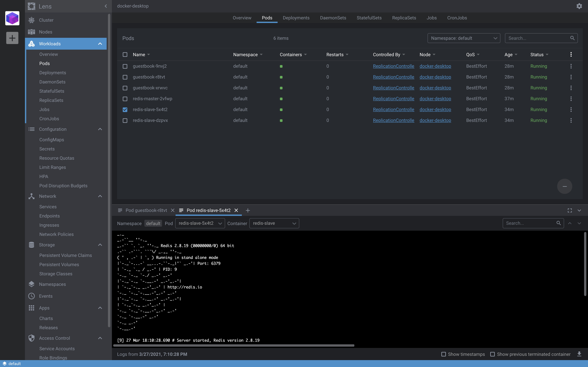Open the Nodes sidebar icon
Image resolution: width=588 pixels, height=367 pixels.
click(31, 32)
